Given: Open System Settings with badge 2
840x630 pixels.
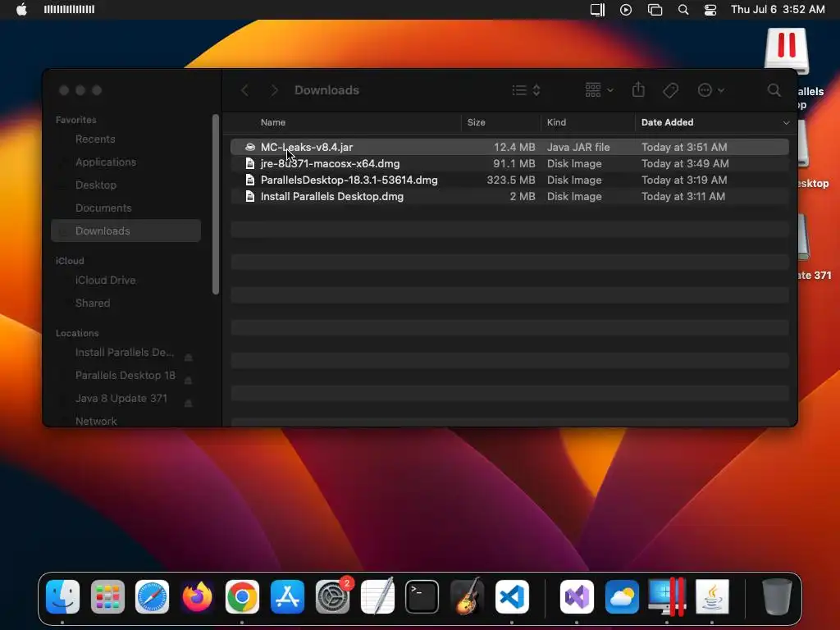Looking at the screenshot, I should [333, 596].
